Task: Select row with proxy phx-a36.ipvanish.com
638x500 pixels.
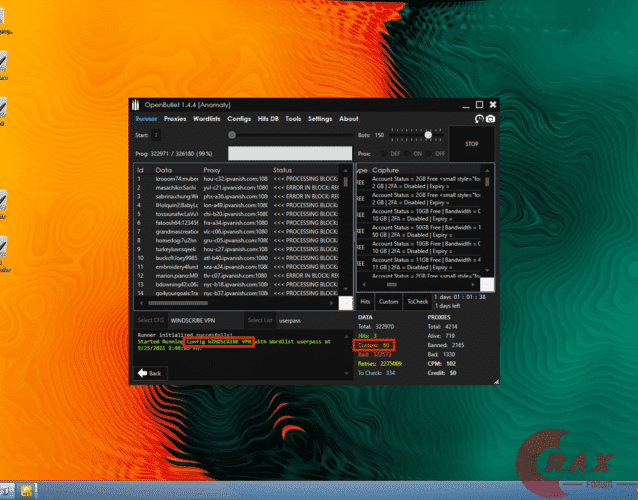Action: pos(238,196)
